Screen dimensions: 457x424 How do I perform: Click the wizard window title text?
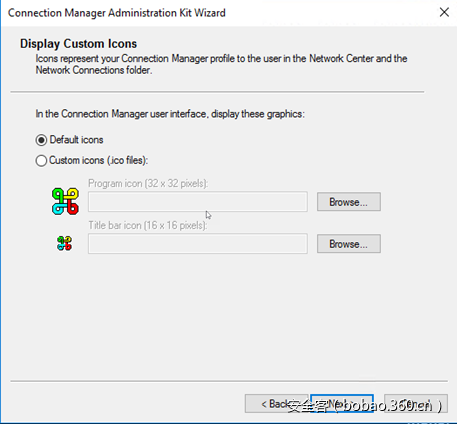point(117,13)
